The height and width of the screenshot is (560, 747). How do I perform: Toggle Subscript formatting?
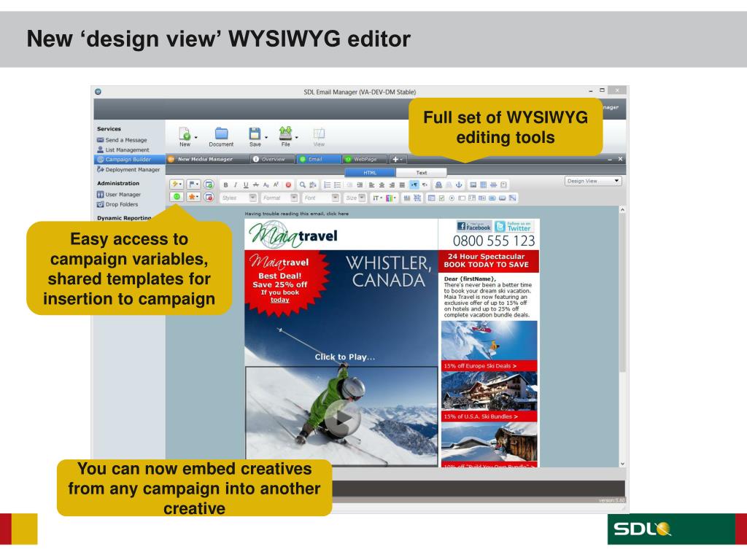coord(266,184)
